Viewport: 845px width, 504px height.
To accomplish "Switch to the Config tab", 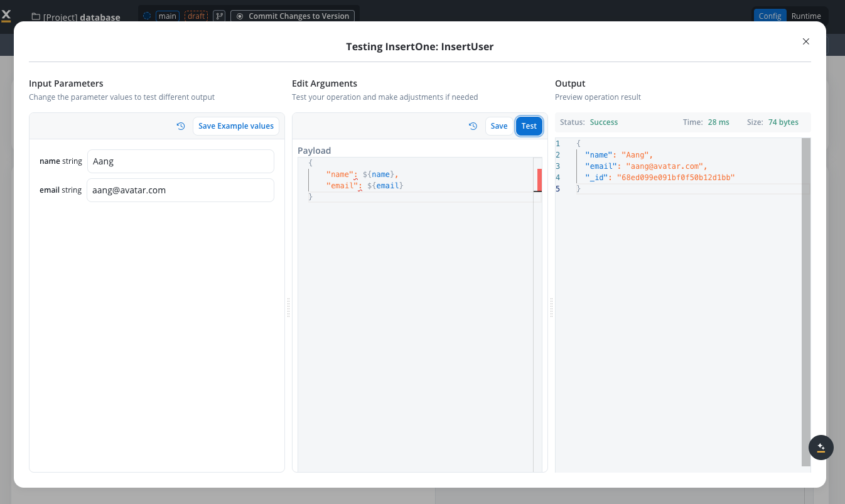I will [x=770, y=16].
